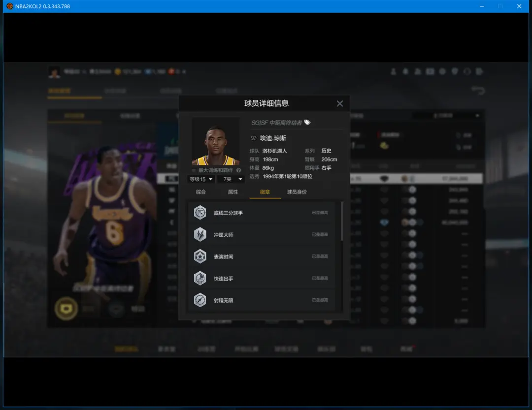Click 已是最高 in the 快速出手 row
Image resolution: width=532 pixels, height=410 pixels.
click(320, 278)
